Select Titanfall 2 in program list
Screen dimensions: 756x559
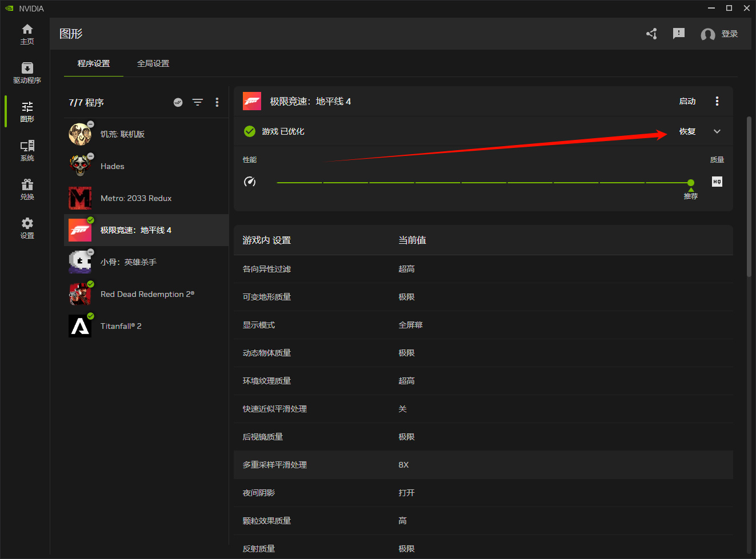146,326
